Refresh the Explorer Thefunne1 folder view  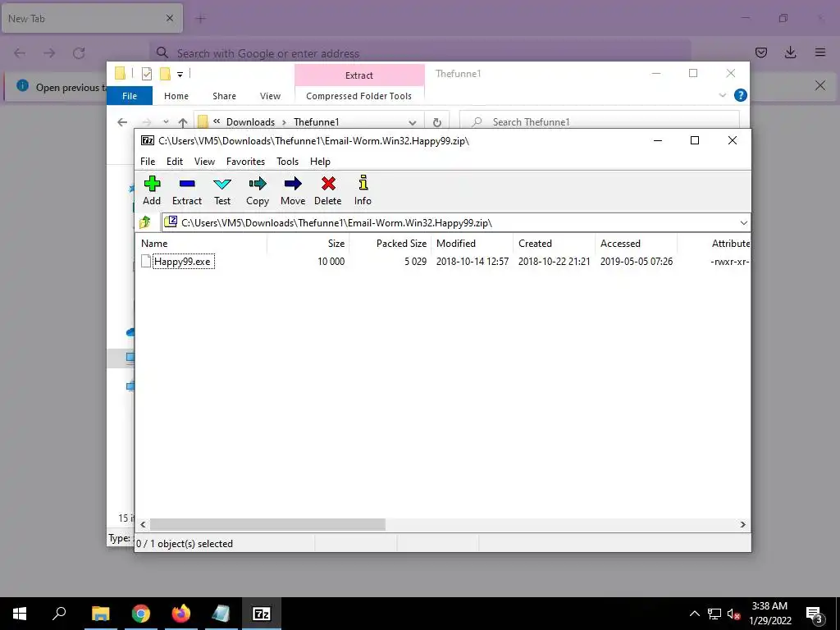pyautogui.click(x=437, y=122)
